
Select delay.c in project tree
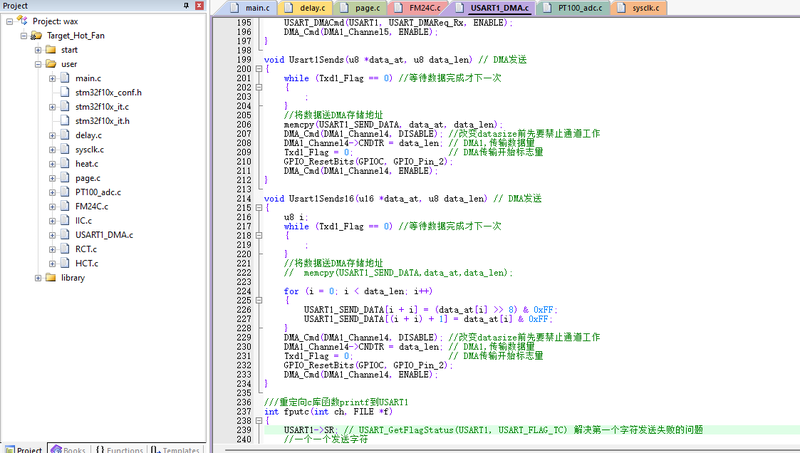tap(89, 136)
